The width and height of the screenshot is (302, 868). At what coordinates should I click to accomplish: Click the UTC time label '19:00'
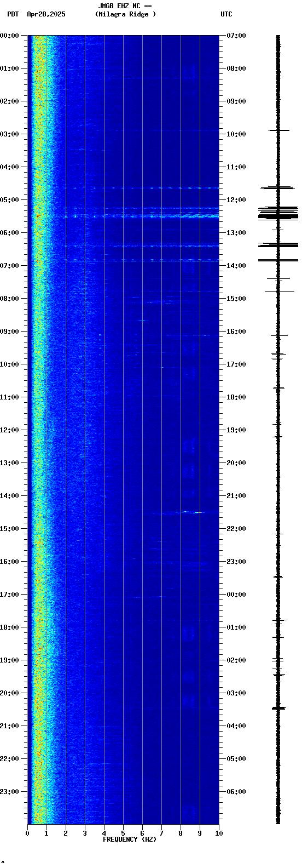pyautogui.click(x=236, y=430)
